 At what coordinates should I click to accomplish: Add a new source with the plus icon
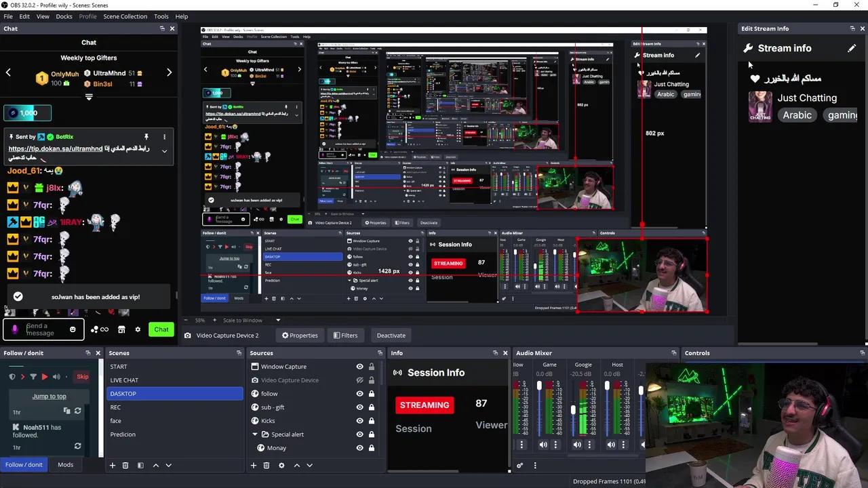(x=254, y=465)
